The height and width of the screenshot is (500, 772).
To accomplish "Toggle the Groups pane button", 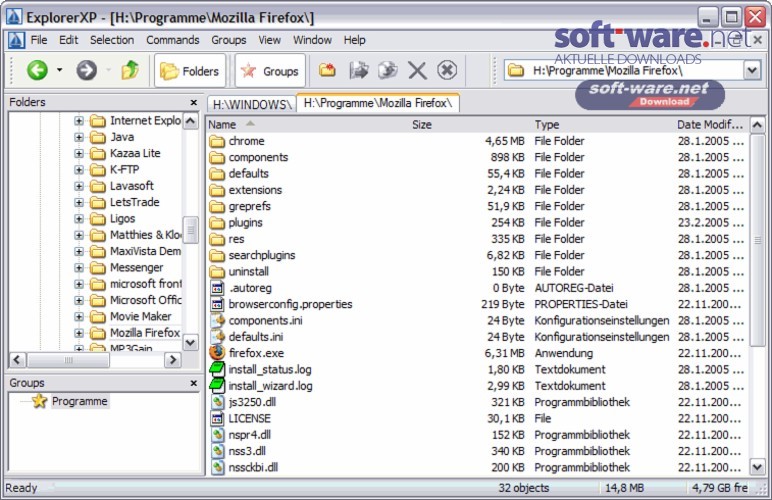I will click(x=270, y=71).
